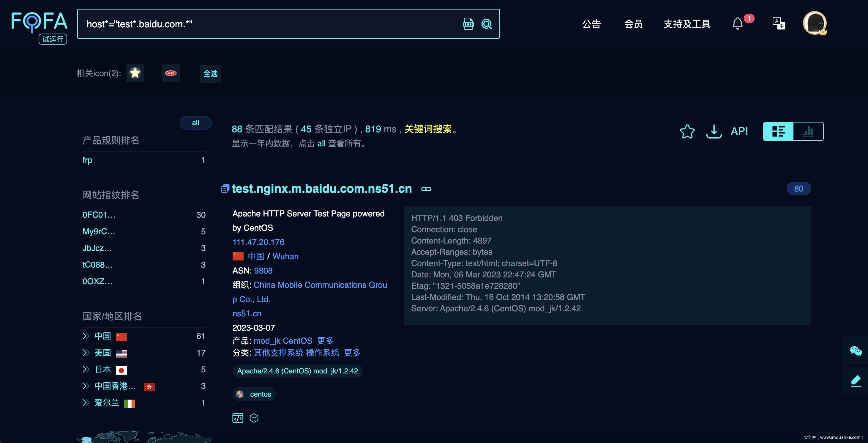Click Apache/2.4.6 server tag
Screen dimensions: 868x443
298,371
